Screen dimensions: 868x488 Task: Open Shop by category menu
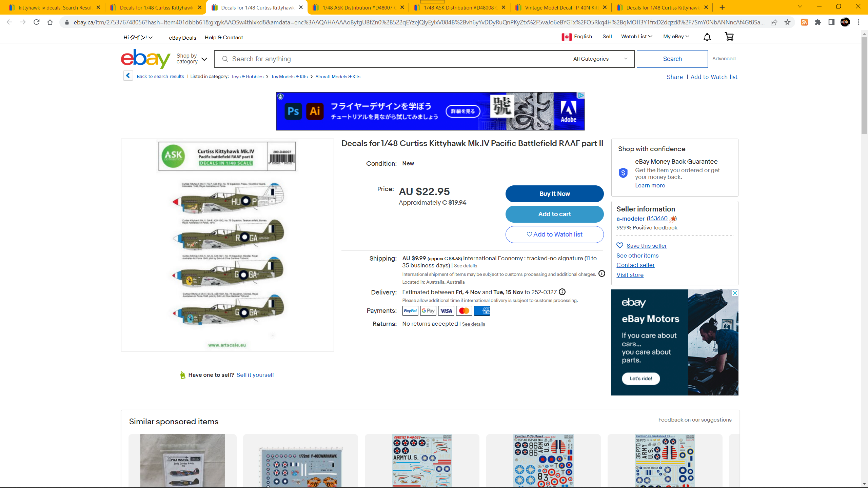192,59
